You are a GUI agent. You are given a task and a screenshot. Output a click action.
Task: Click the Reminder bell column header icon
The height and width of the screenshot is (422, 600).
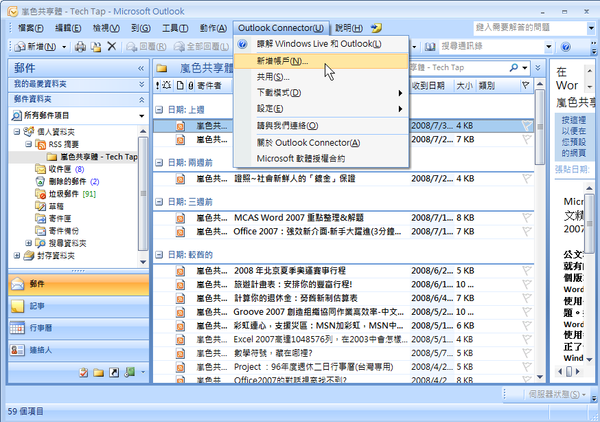pyautogui.click(x=166, y=86)
